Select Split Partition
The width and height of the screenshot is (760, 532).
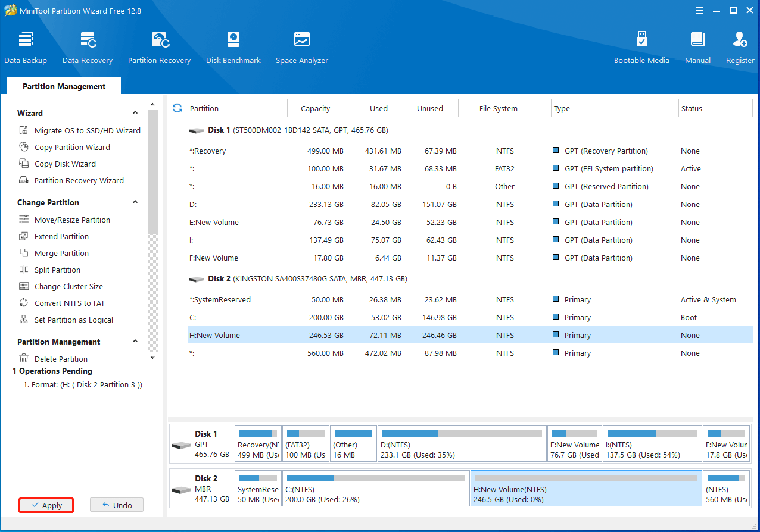(x=50, y=270)
